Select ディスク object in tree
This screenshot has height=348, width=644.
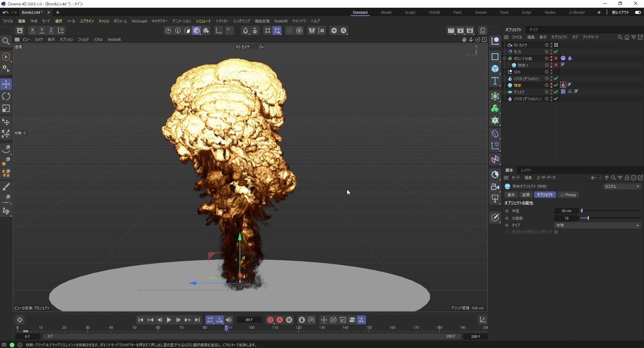519,92
